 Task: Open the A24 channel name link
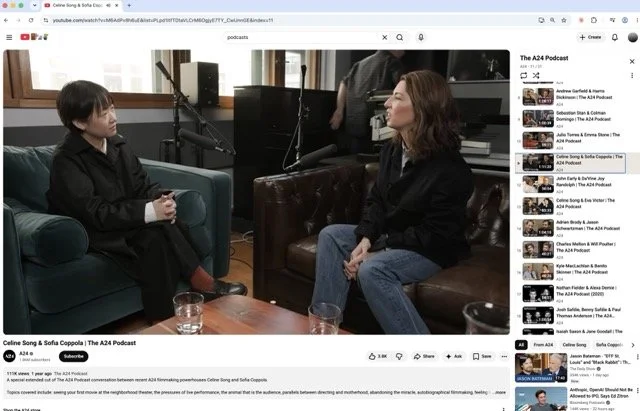(x=24, y=353)
